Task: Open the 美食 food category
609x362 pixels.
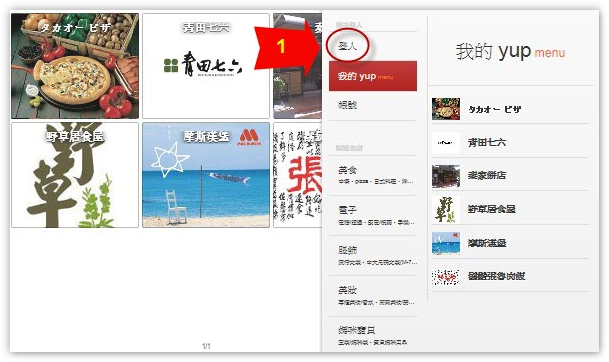Action: pyautogui.click(x=373, y=176)
